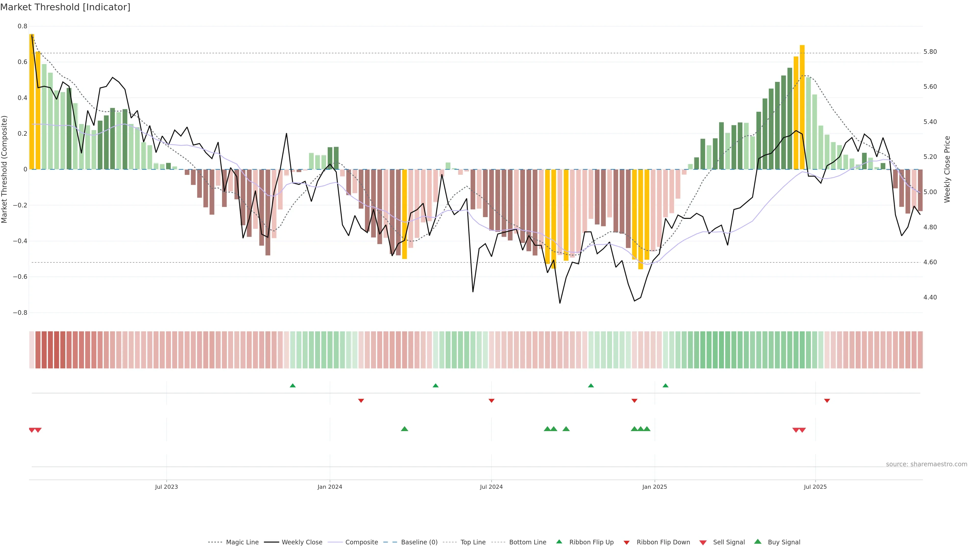The width and height of the screenshot is (980, 551).
Task: Click the Magic Line dotted legend symbol
Action: pyautogui.click(x=215, y=542)
